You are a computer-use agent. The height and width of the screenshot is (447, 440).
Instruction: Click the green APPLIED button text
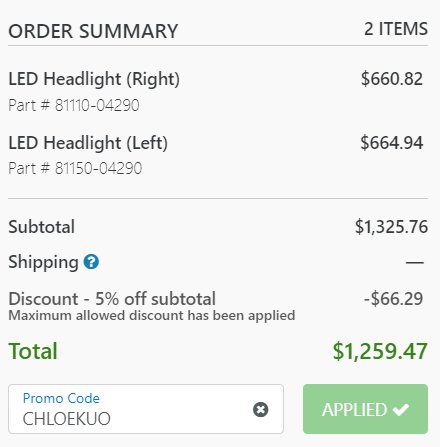[354, 410]
